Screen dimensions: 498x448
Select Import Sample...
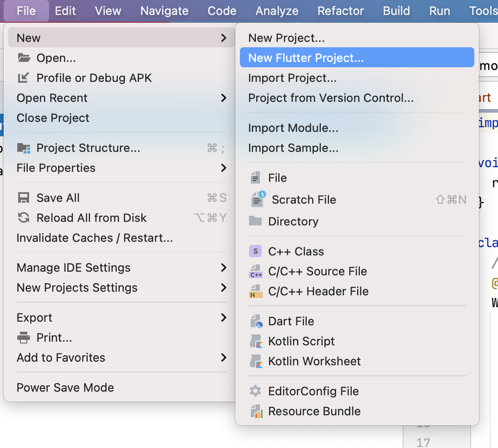[357, 148]
